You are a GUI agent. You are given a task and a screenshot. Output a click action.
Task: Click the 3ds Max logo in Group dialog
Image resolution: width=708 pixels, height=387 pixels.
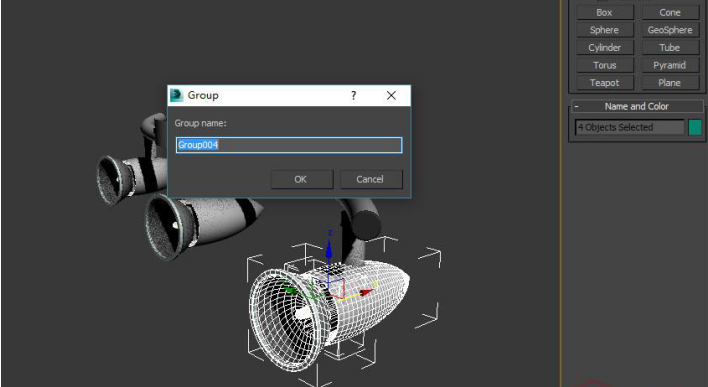tap(177, 95)
